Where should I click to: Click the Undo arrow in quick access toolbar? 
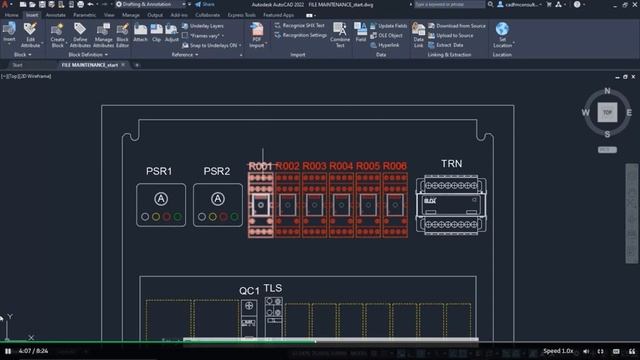(x=90, y=4)
